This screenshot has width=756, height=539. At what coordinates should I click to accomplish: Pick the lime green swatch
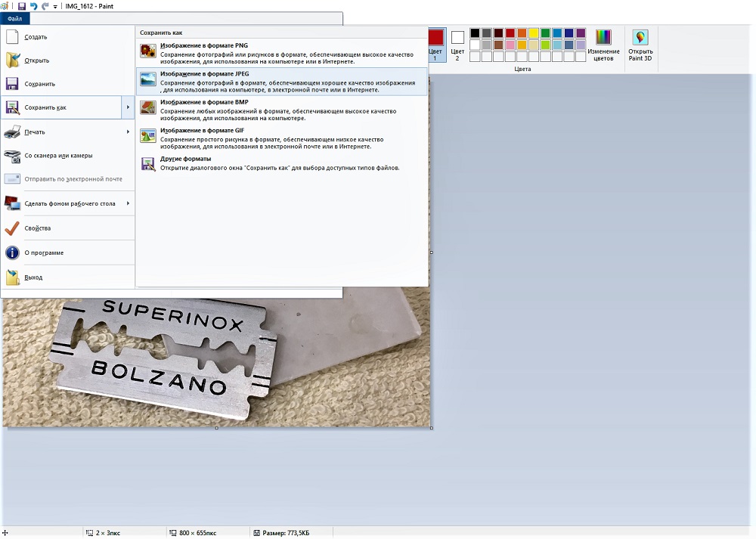pyautogui.click(x=545, y=45)
